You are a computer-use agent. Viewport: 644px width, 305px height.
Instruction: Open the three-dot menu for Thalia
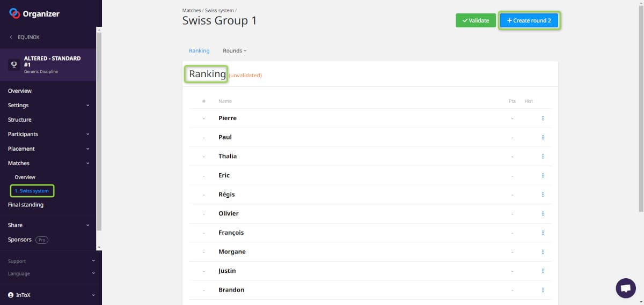(x=543, y=157)
